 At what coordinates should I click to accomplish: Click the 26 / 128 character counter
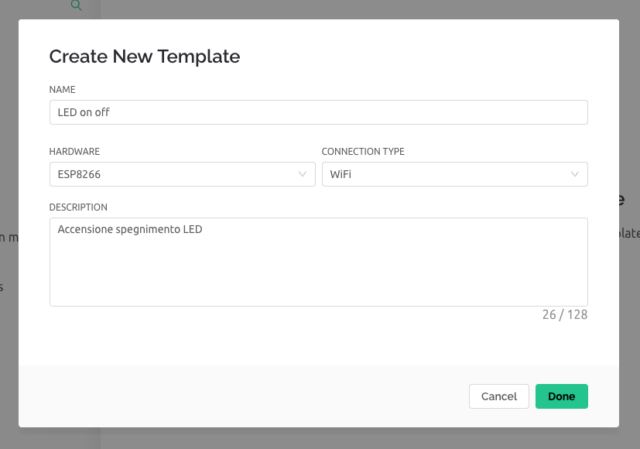click(x=564, y=314)
